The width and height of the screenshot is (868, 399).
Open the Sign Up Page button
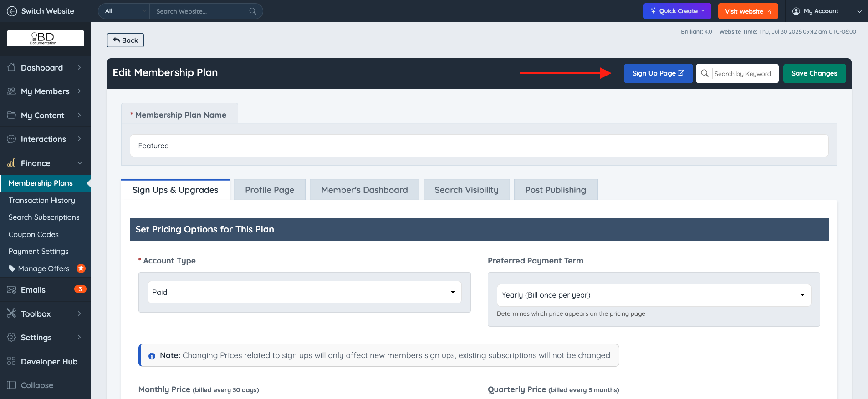[x=658, y=73]
